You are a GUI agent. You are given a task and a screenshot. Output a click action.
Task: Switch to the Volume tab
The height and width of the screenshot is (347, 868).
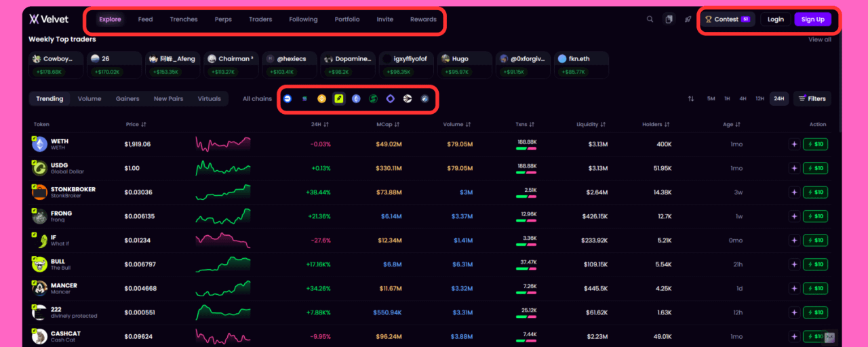tap(90, 99)
